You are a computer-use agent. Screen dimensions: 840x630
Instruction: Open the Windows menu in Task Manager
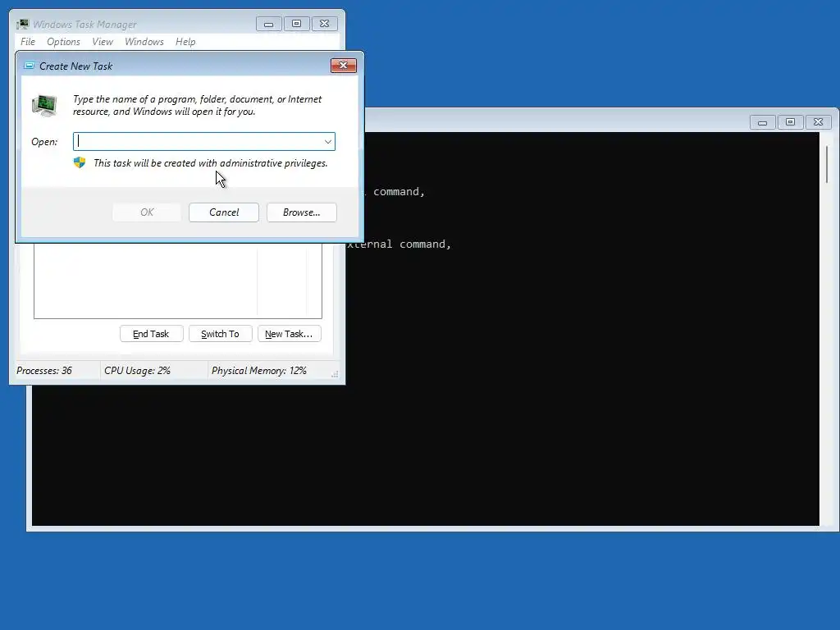144,42
